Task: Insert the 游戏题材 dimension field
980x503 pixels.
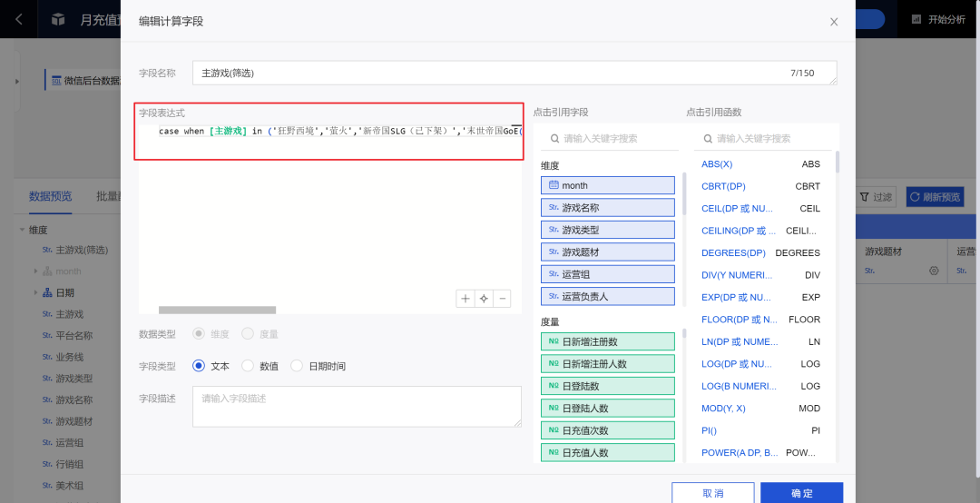Action: [607, 252]
